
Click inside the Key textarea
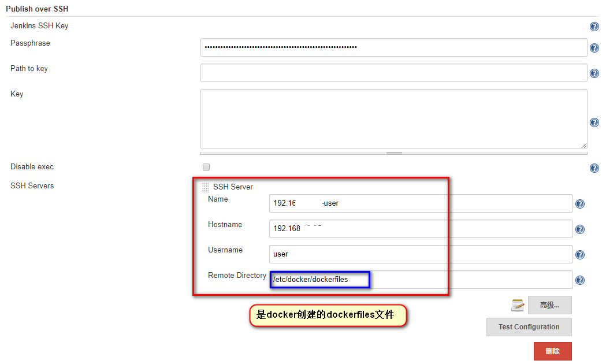(x=394, y=119)
